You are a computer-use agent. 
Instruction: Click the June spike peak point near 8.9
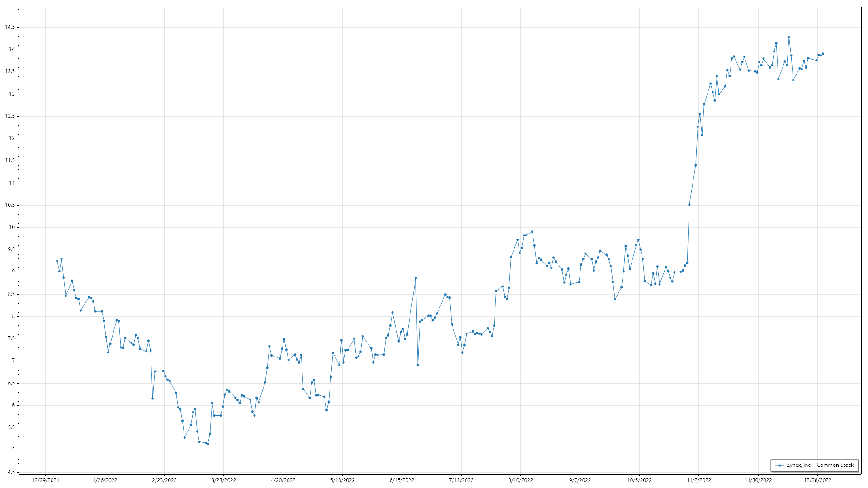pyautogui.click(x=415, y=278)
